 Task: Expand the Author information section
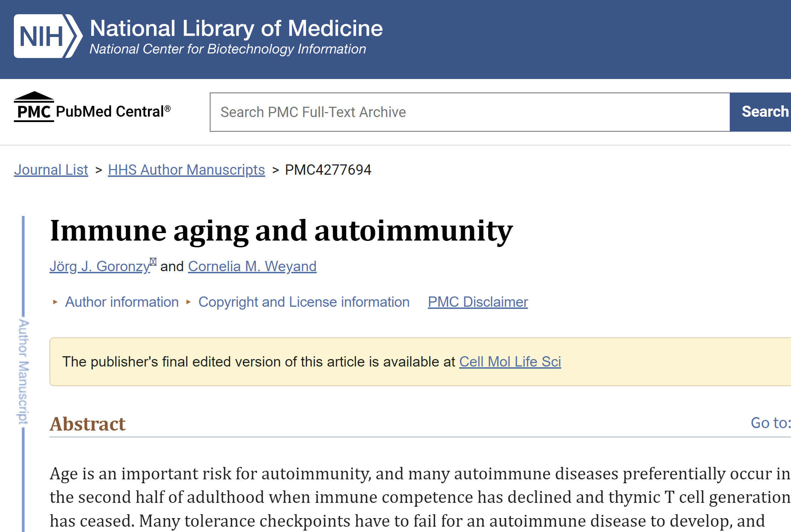(x=122, y=302)
